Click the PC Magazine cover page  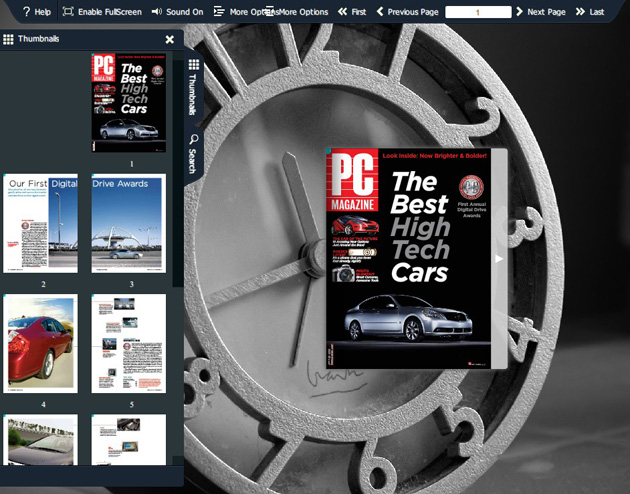point(409,259)
